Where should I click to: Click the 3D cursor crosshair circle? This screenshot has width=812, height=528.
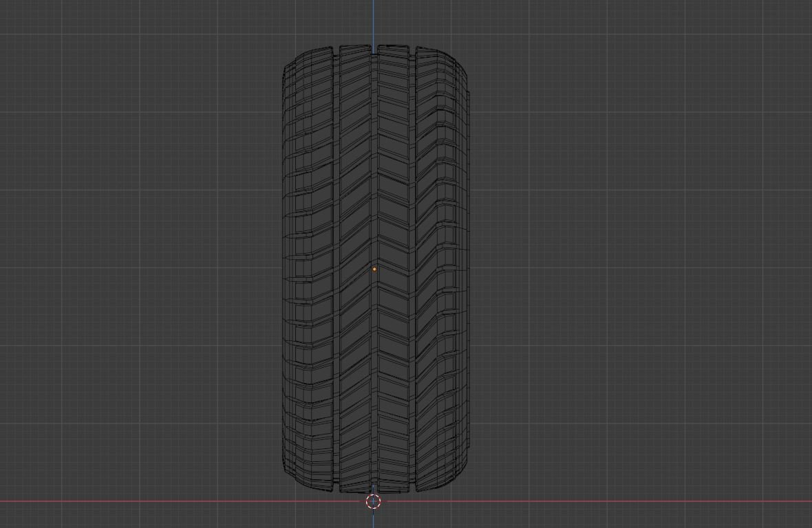coord(374,501)
